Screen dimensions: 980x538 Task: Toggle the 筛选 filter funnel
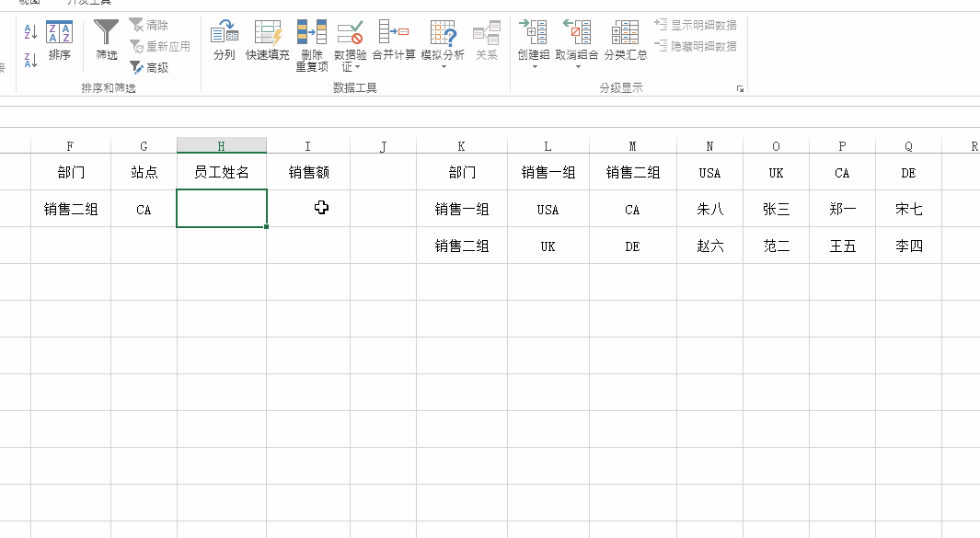coord(106,40)
